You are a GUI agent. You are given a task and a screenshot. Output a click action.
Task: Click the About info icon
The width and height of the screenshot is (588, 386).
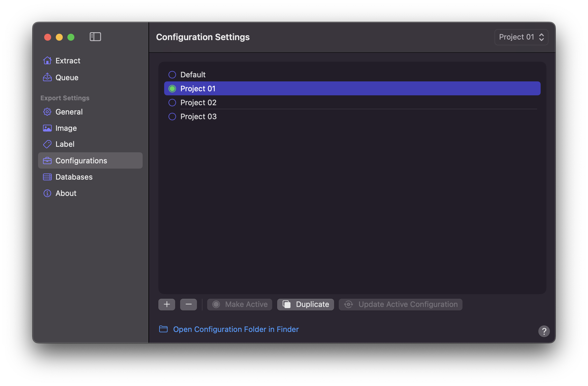click(x=47, y=193)
